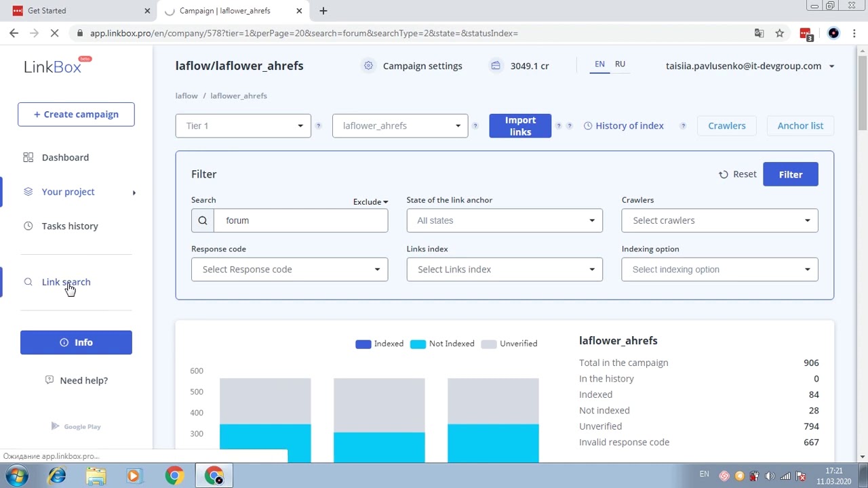Click the Dashboard grid icon
Viewport: 868px width, 488px height.
(x=28, y=157)
